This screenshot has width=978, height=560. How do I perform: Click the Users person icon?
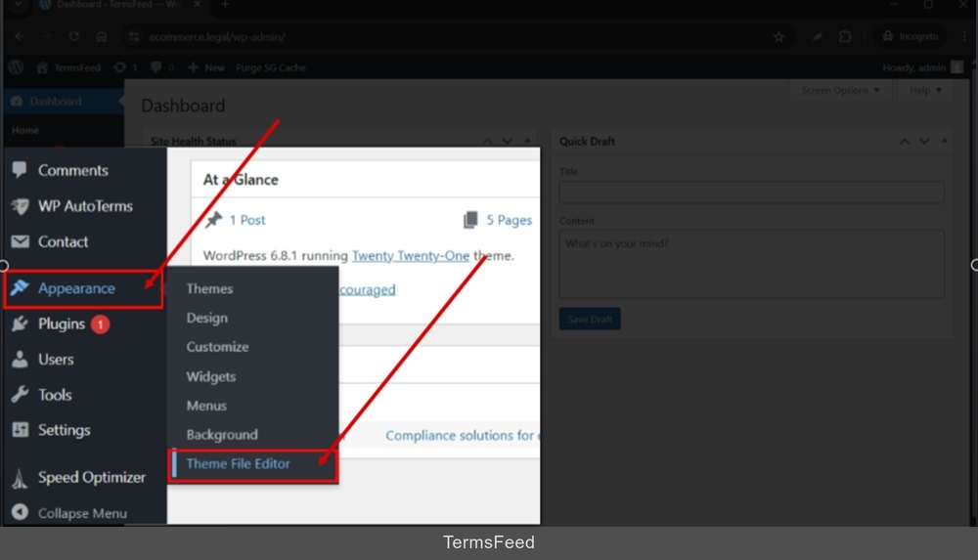tap(20, 359)
